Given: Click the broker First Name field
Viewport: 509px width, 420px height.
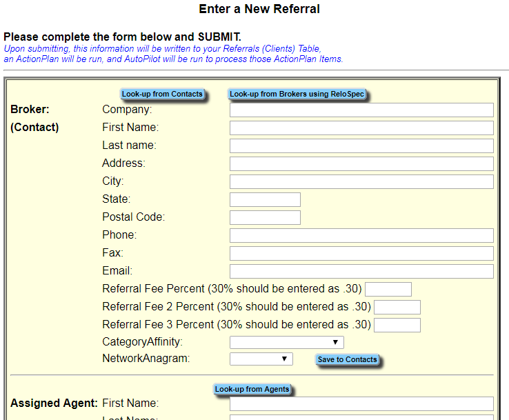Looking at the screenshot, I should (361, 128).
